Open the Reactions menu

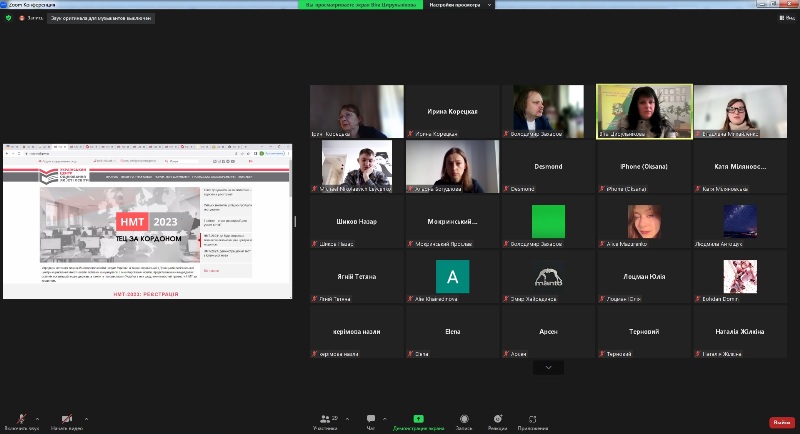pyautogui.click(x=497, y=421)
